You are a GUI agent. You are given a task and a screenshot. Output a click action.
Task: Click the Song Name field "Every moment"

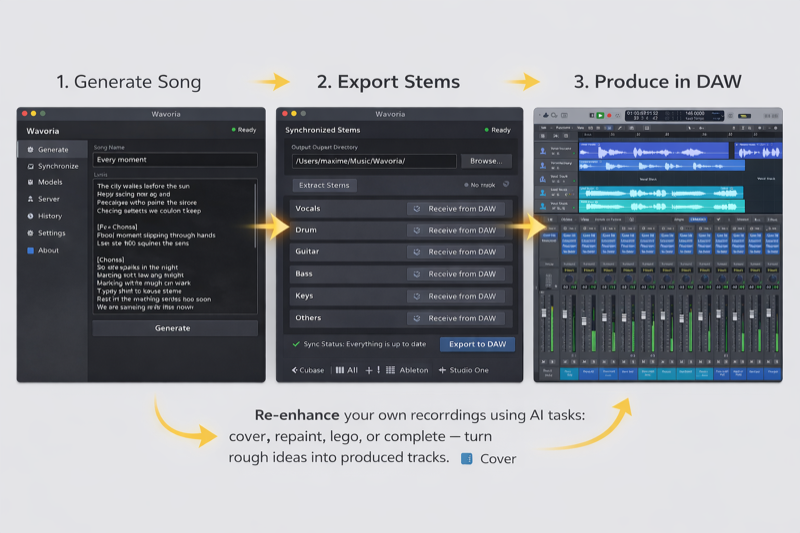click(175, 160)
